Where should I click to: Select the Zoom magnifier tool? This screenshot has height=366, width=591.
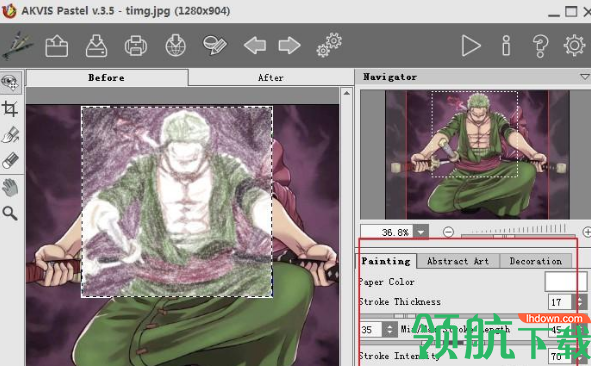pyautogui.click(x=10, y=213)
